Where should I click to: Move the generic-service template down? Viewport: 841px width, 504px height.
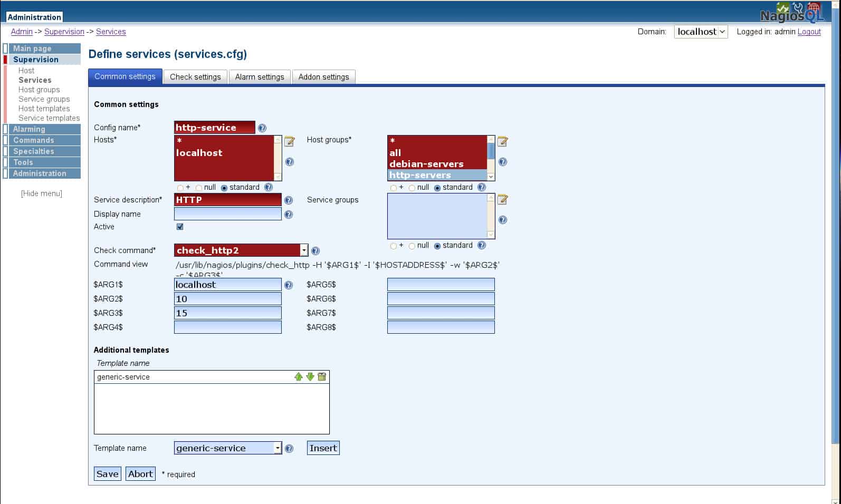tap(310, 376)
